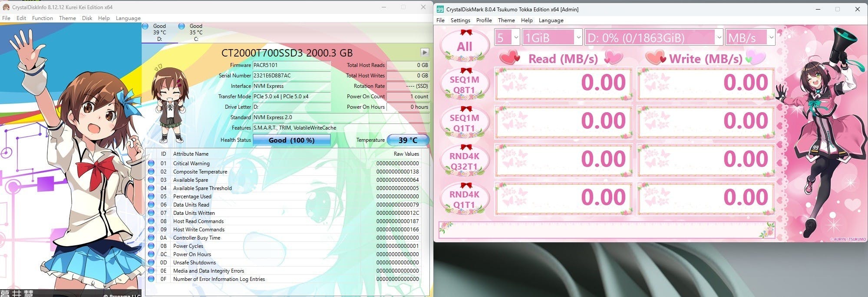Expand the MB/s unit dropdown

[x=750, y=38]
